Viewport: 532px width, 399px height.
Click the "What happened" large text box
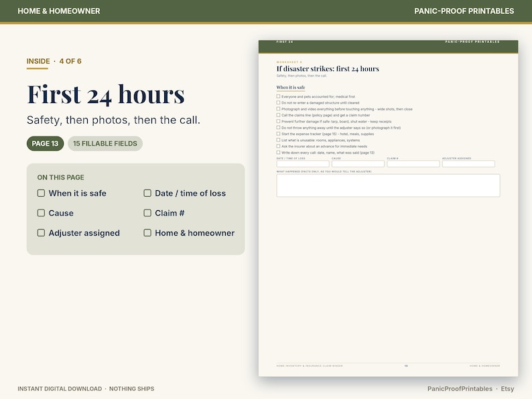(x=388, y=185)
